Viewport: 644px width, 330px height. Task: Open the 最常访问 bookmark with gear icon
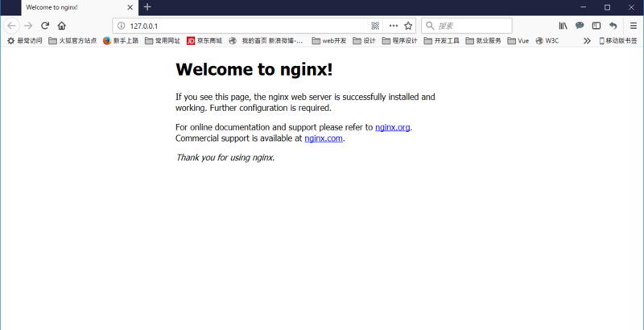[x=25, y=40]
